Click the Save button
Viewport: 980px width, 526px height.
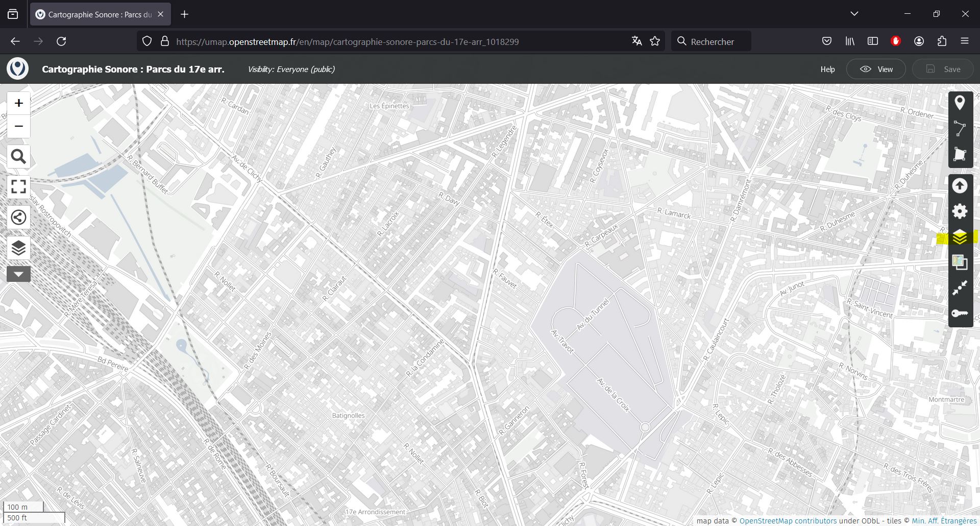(x=943, y=69)
